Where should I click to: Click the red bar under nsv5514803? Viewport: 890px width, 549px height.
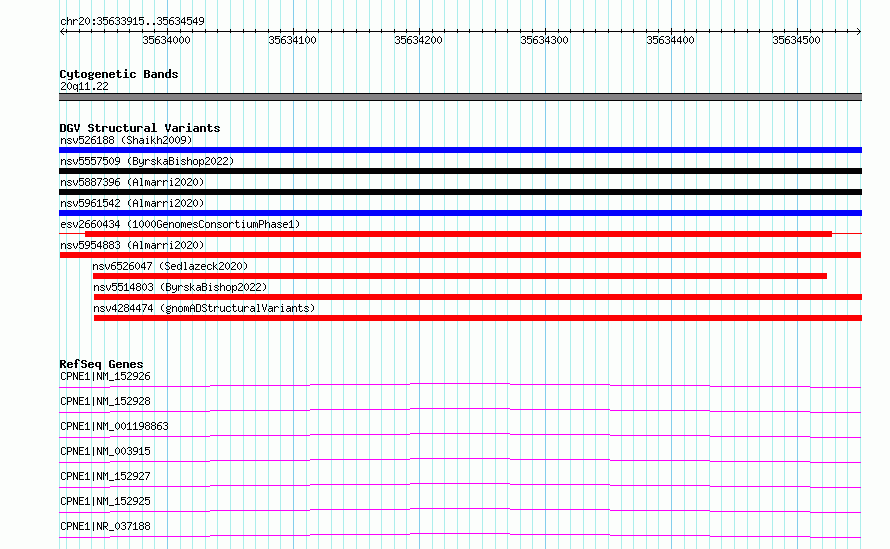click(478, 297)
